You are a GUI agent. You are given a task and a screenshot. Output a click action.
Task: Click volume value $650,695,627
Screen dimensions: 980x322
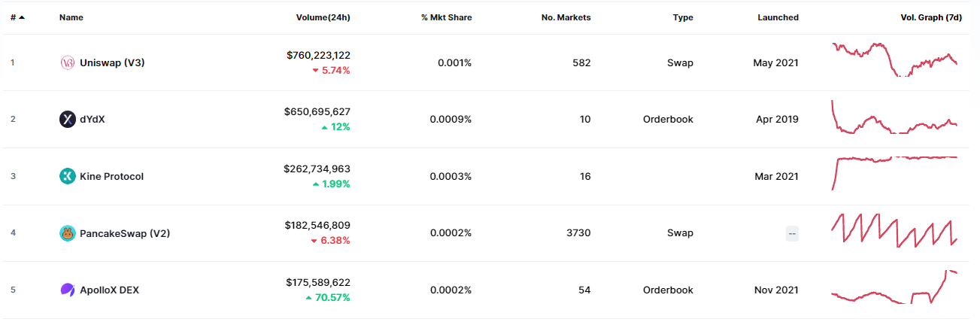click(317, 111)
